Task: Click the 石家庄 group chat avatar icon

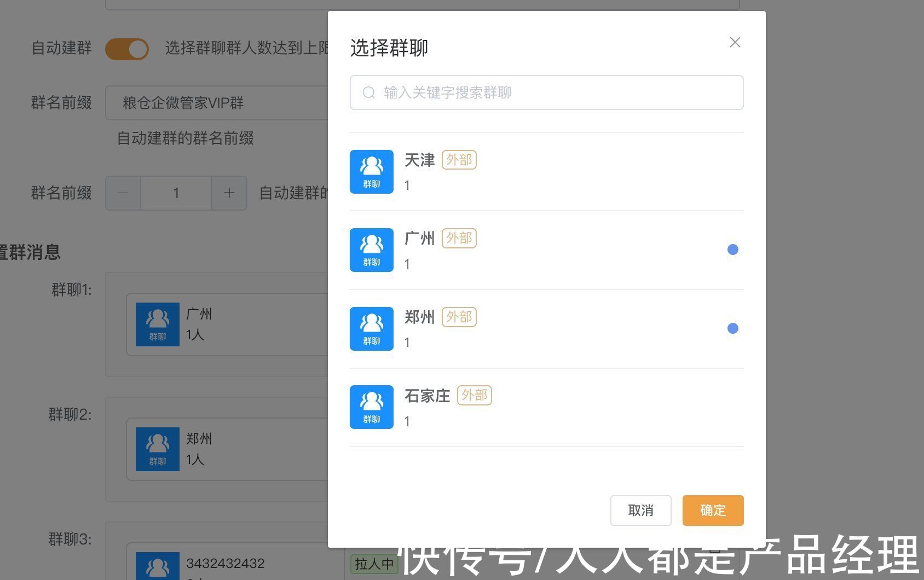Action: click(372, 407)
